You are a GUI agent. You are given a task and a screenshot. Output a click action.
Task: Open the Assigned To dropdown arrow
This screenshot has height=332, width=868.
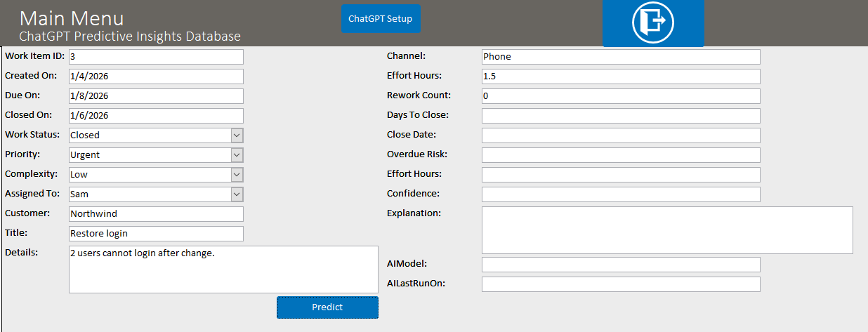237,194
